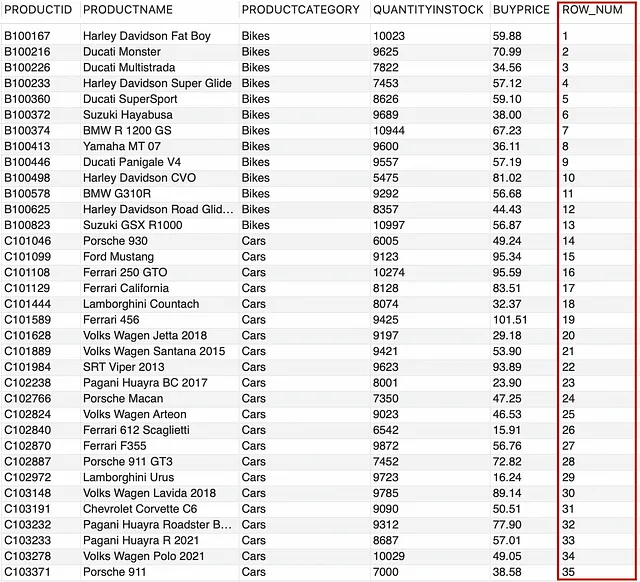
Task: Click Volks Wagen Santana 2015 cell
Action: click(x=154, y=351)
